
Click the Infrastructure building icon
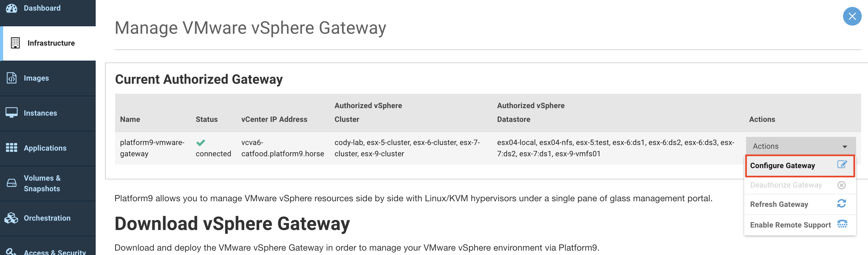click(15, 43)
